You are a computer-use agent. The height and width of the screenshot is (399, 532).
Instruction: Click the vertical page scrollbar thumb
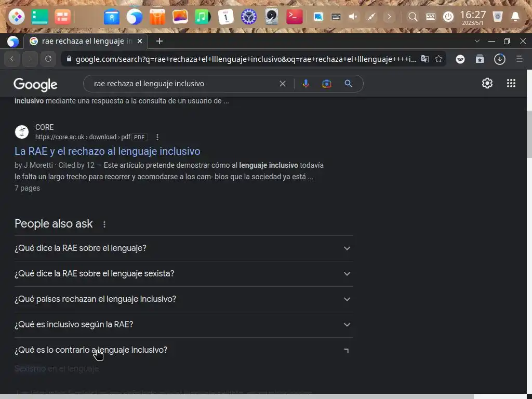(529, 134)
